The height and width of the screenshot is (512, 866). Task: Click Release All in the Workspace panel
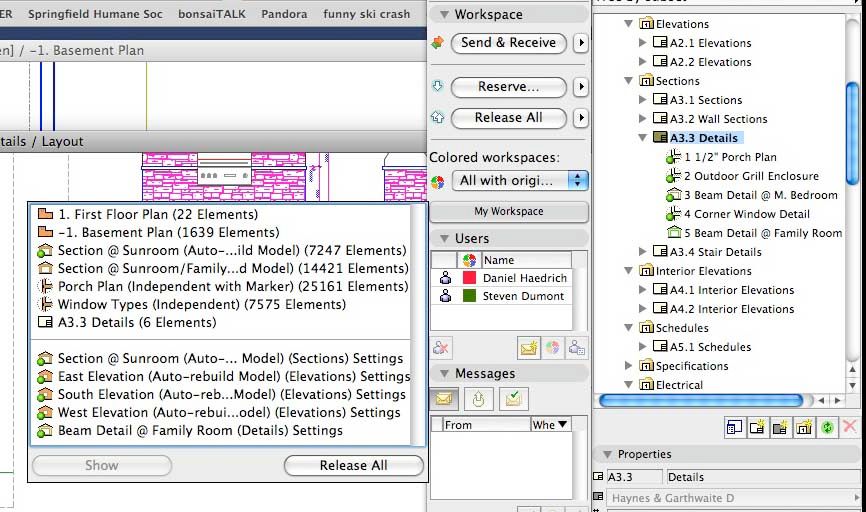509,117
